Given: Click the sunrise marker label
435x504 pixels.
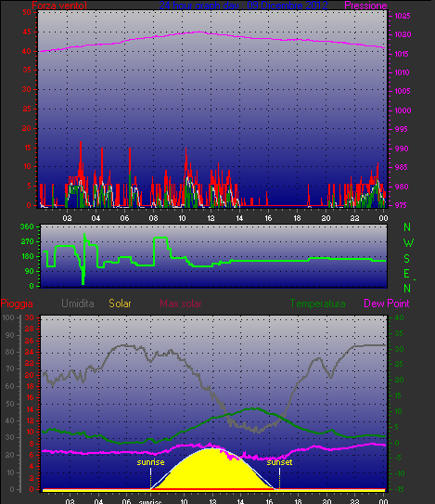Looking at the screenshot, I should (x=150, y=462).
